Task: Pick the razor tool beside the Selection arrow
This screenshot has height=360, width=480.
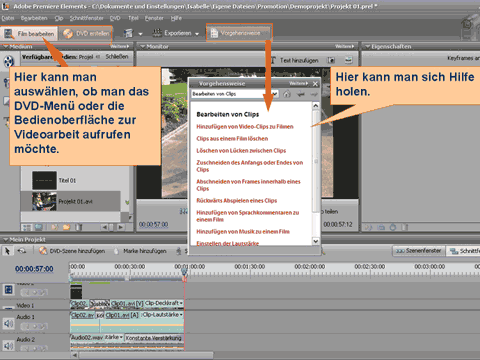Action: [x=22, y=251]
